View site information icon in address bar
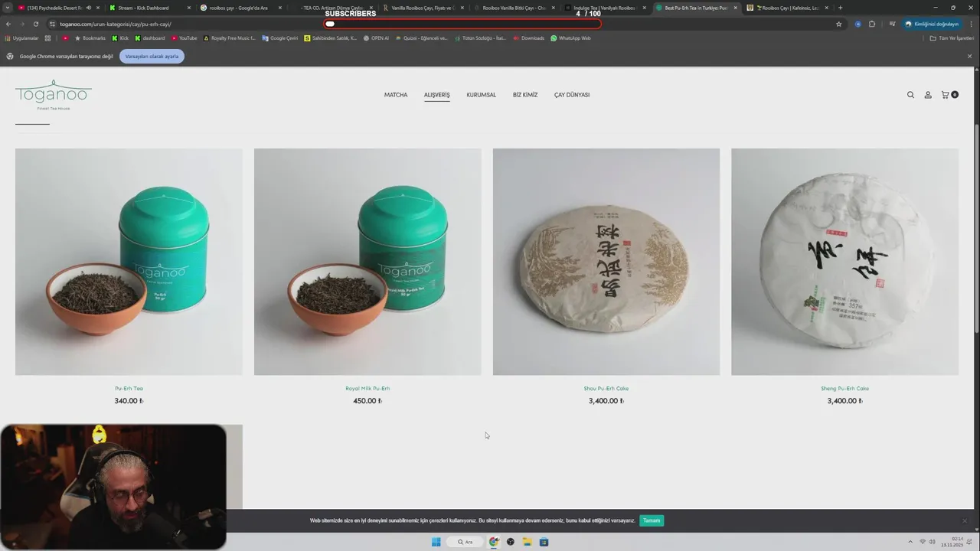Image resolution: width=980 pixels, height=551 pixels. (52, 24)
